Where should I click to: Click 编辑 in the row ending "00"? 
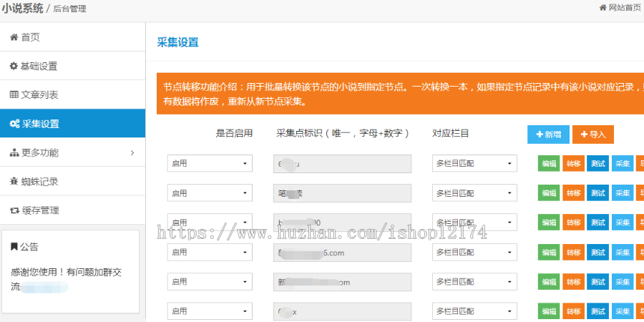(549, 223)
